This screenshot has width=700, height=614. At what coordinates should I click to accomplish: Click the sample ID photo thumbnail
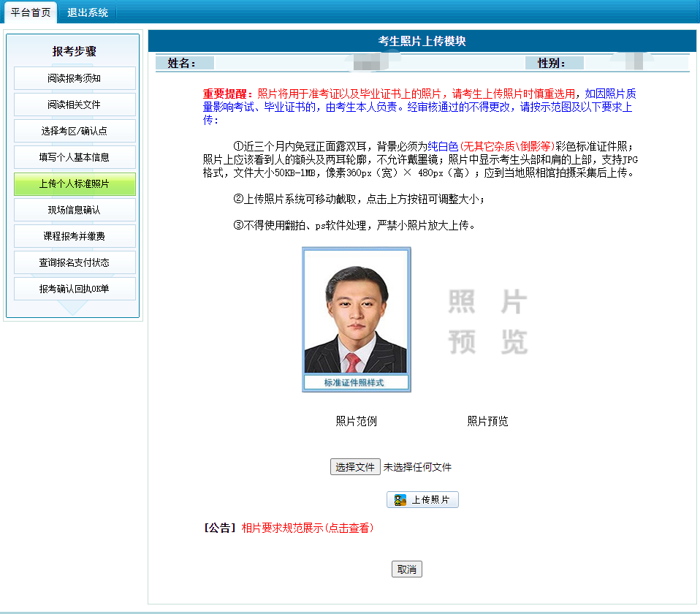coord(356,319)
